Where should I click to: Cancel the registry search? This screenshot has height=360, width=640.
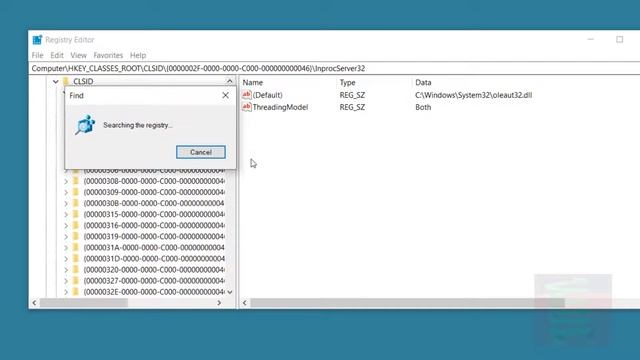pos(201,152)
